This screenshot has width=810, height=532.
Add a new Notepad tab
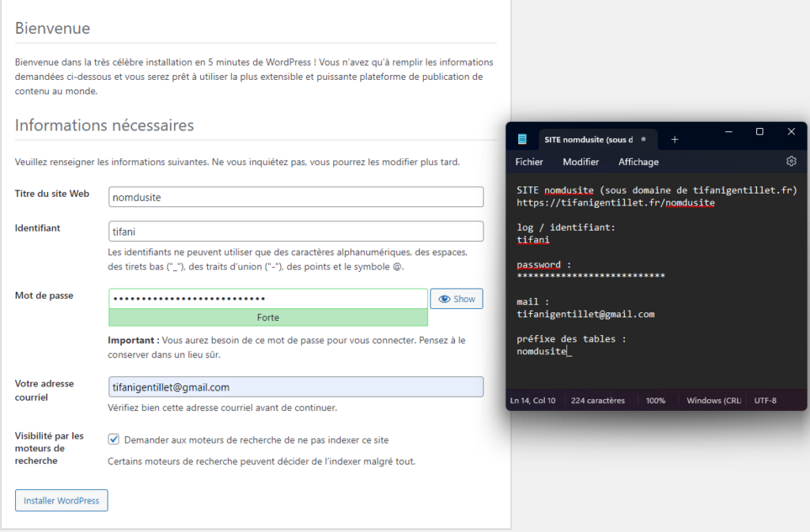675,139
